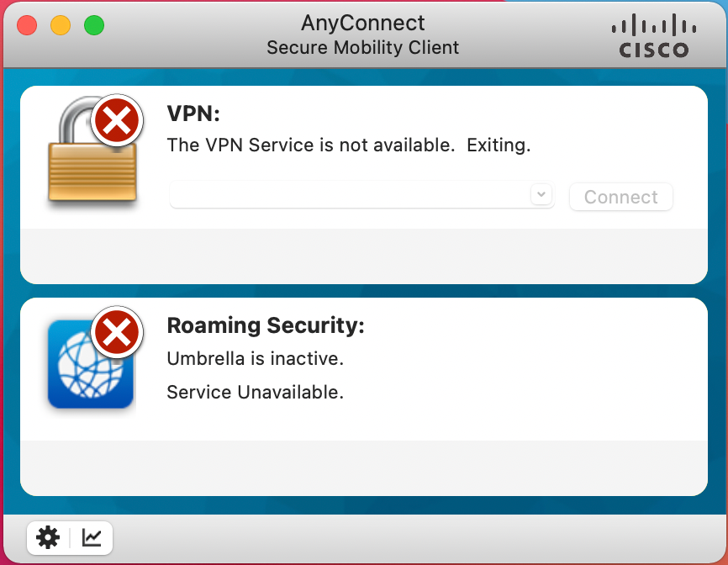Open the gear settings icon
This screenshot has height=565, width=728.
point(48,537)
